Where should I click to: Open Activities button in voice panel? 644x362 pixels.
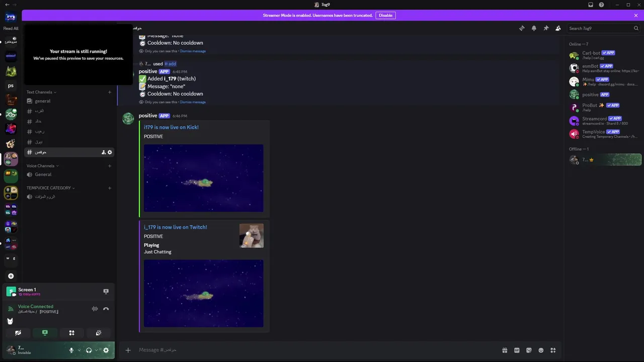coord(71,333)
